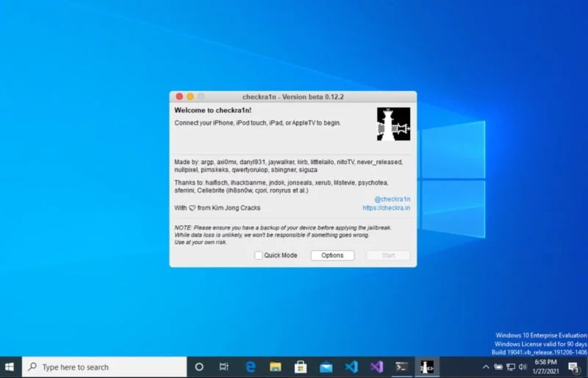This screenshot has width=588, height=378.
Task: Close the checkra1n window with red button
Action: [179, 96]
